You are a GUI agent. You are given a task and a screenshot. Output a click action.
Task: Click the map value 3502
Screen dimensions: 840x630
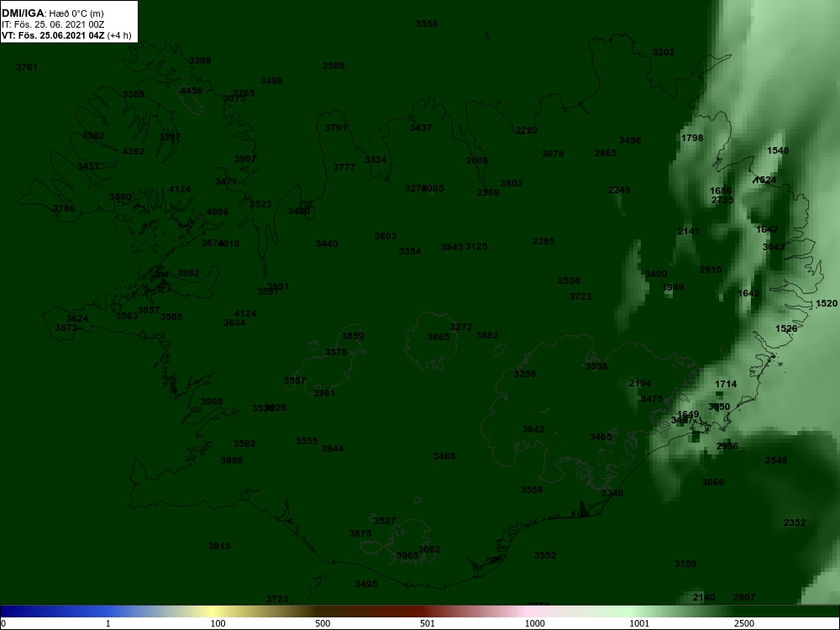coord(93,135)
